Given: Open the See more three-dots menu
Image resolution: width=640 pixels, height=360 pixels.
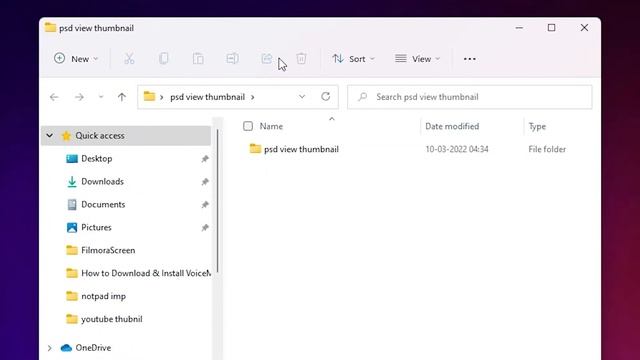Looking at the screenshot, I should click(469, 59).
